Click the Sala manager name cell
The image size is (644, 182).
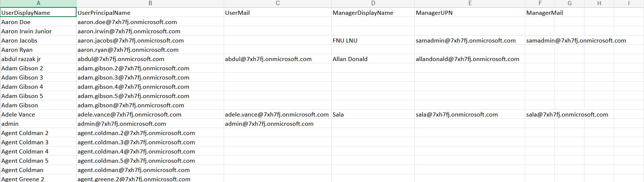(373, 115)
